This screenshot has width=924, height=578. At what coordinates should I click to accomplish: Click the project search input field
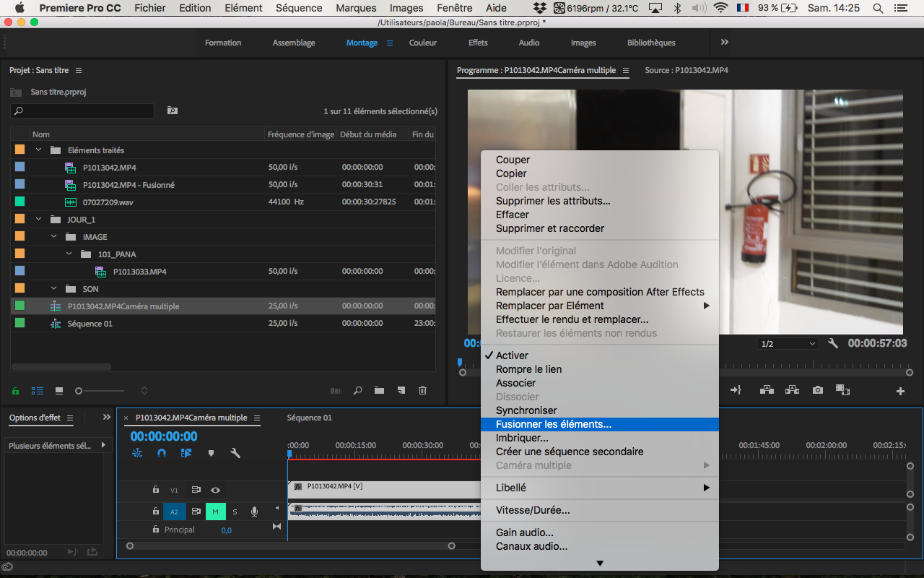click(x=82, y=111)
